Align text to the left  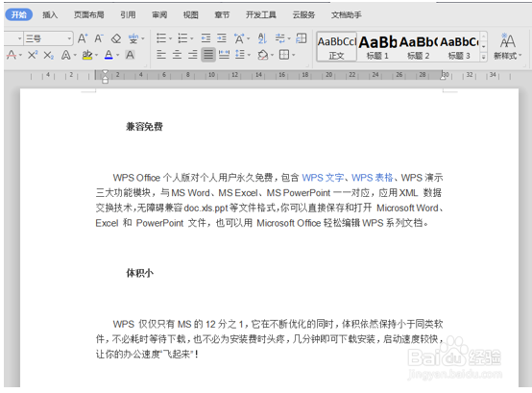point(161,55)
